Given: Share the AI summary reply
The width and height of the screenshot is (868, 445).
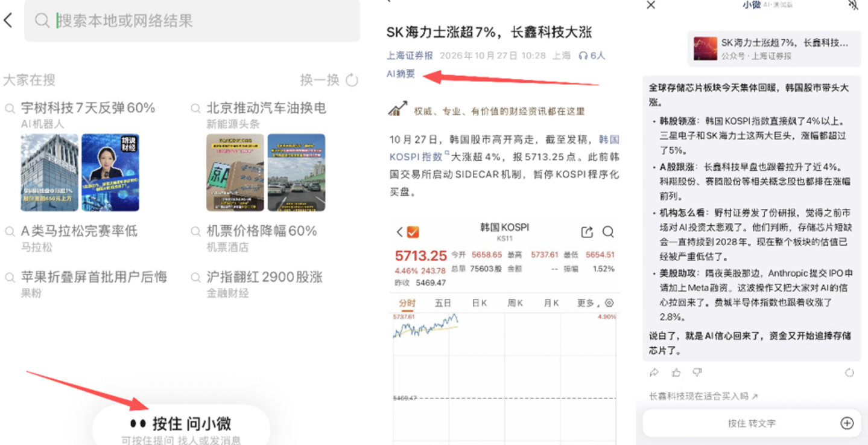Looking at the screenshot, I should (x=654, y=373).
